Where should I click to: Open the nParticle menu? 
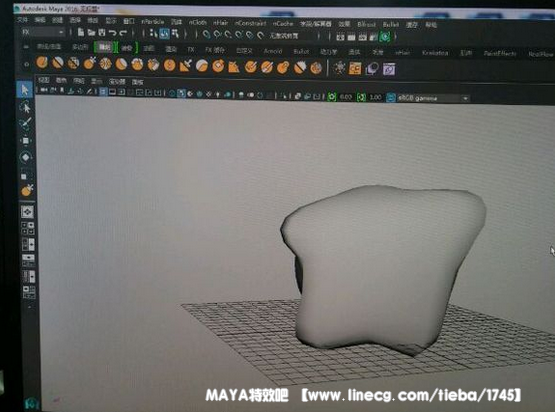pos(153,22)
